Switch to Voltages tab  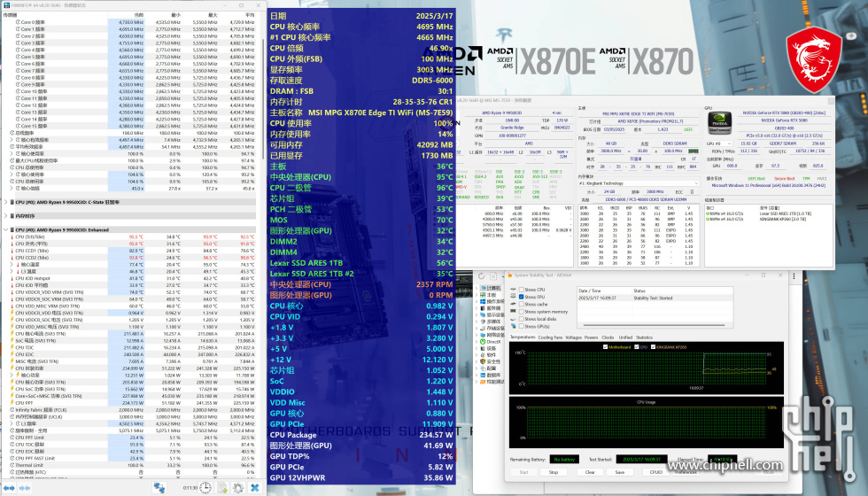(x=574, y=337)
